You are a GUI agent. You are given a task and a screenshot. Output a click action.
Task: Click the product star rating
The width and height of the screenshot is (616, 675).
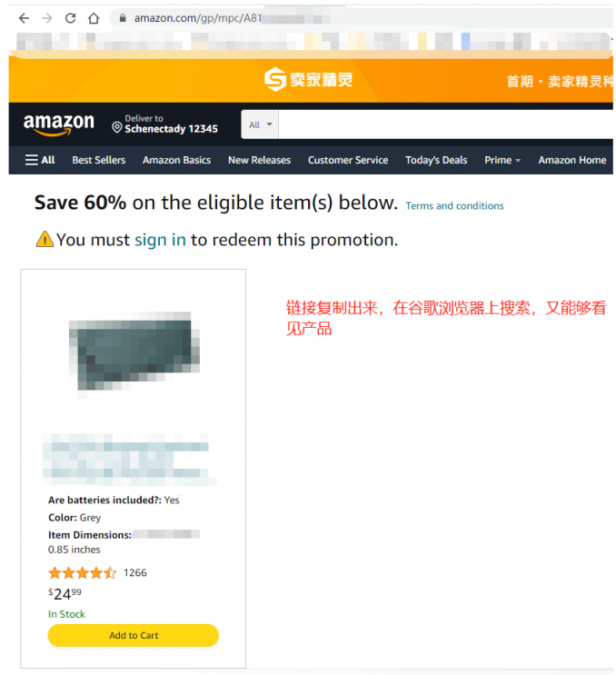[82, 573]
